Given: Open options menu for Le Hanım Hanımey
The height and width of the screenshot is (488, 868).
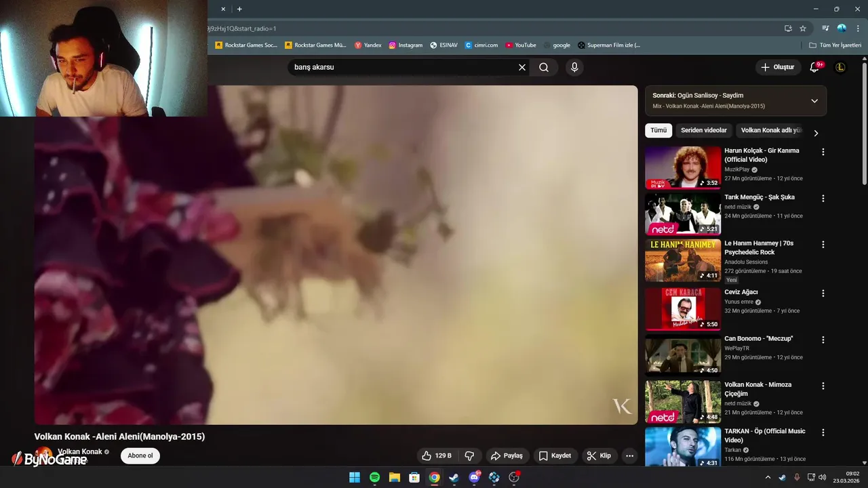Looking at the screenshot, I should [x=823, y=245].
